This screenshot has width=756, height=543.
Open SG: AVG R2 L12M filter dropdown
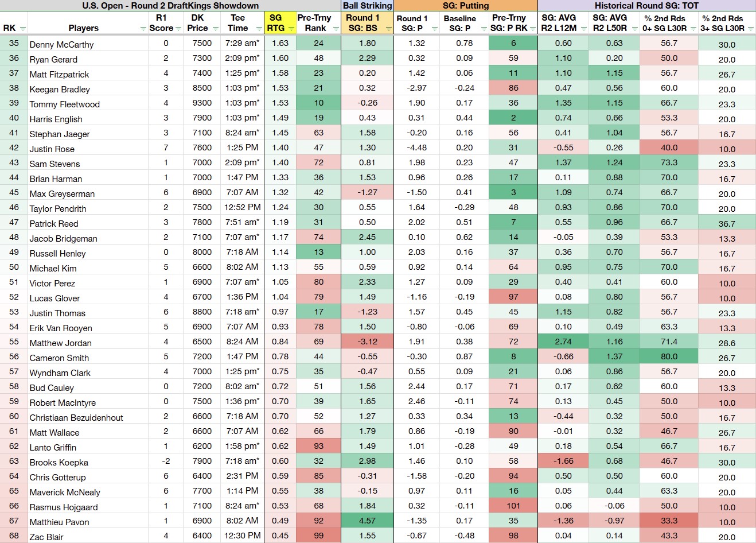coord(583,29)
